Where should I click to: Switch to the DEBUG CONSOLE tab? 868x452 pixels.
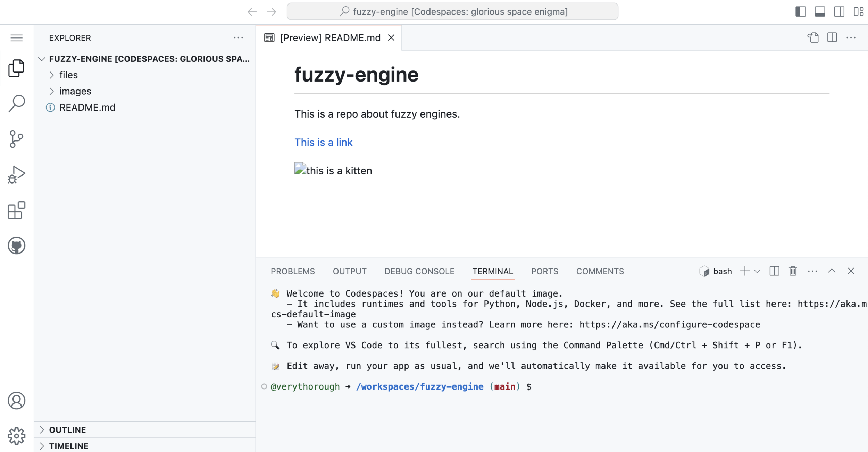click(x=419, y=271)
